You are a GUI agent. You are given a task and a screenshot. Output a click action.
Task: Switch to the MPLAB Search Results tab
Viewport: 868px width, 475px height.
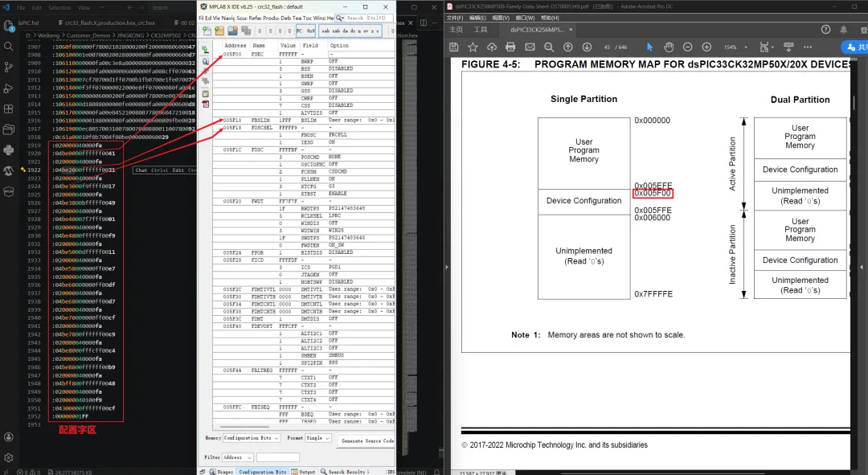point(344,472)
